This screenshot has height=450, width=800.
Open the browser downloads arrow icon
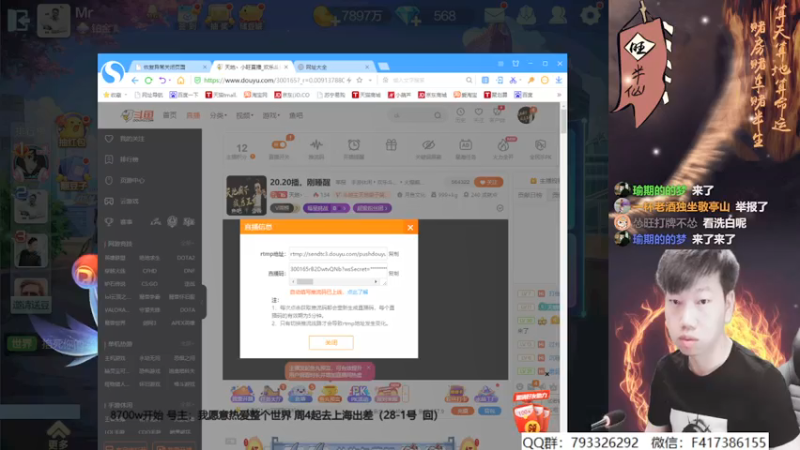pyautogui.click(x=559, y=80)
